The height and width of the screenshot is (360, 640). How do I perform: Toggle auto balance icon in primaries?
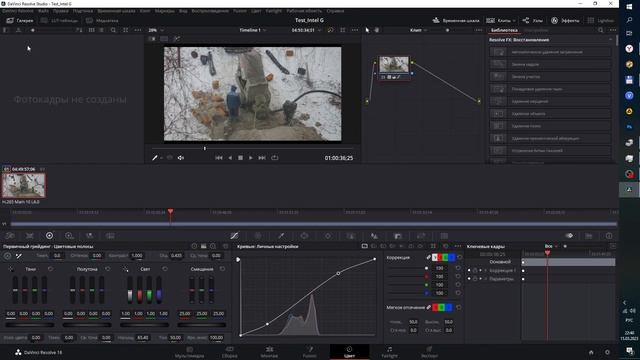pyautogui.click(x=7, y=256)
